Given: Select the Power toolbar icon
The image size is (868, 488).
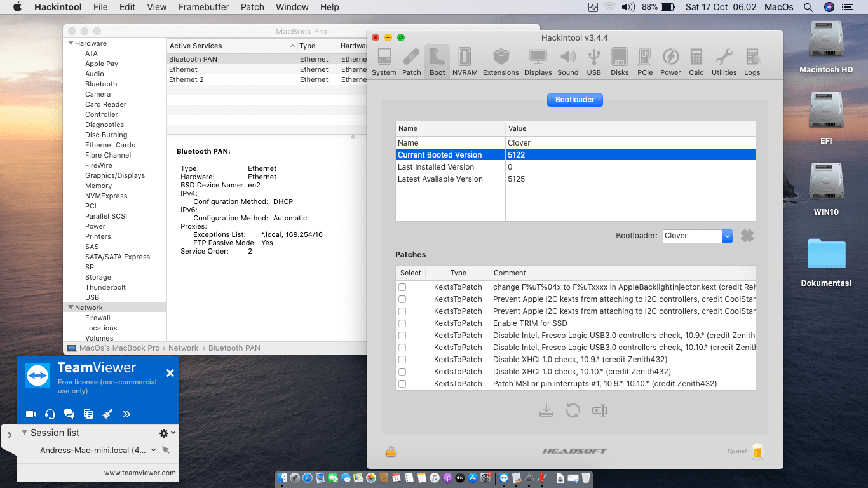Looking at the screenshot, I should 670,62.
